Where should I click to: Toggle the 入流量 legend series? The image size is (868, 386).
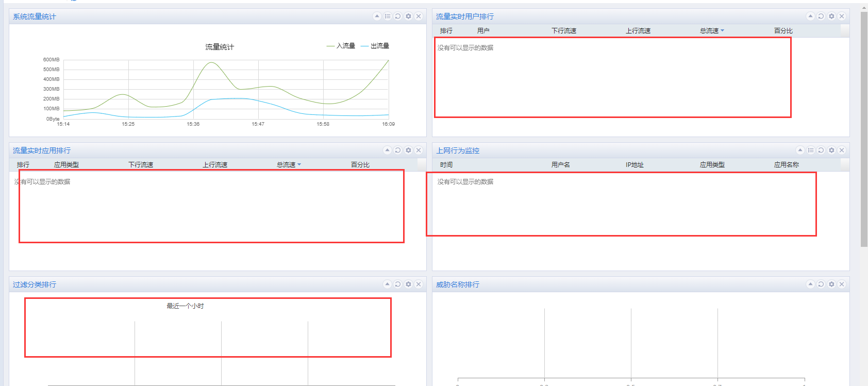(341, 46)
